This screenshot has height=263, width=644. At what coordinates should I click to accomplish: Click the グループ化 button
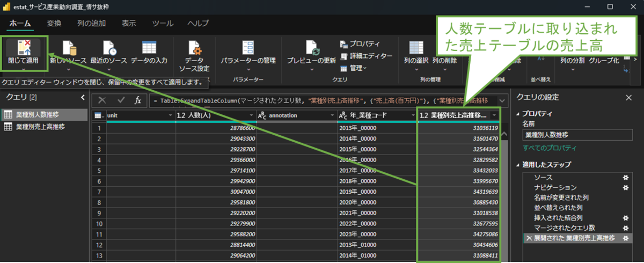pos(604,61)
